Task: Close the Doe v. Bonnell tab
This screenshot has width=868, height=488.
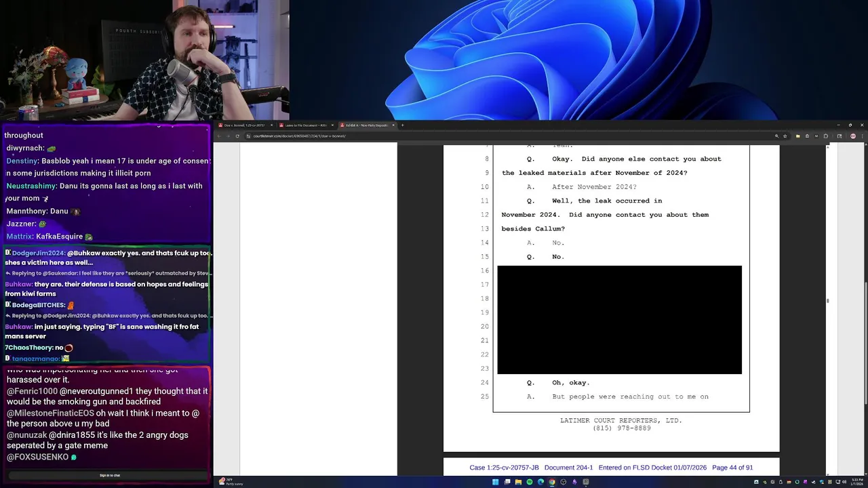Action: click(x=271, y=125)
